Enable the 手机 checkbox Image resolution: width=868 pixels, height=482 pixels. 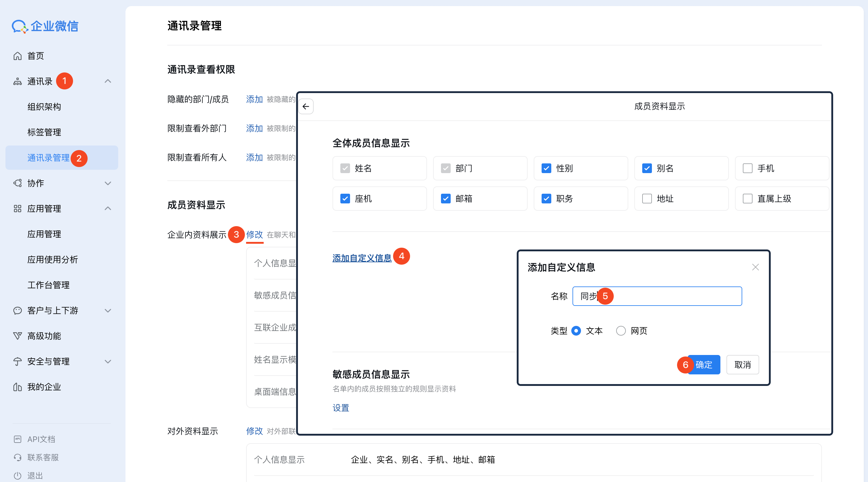(x=747, y=168)
